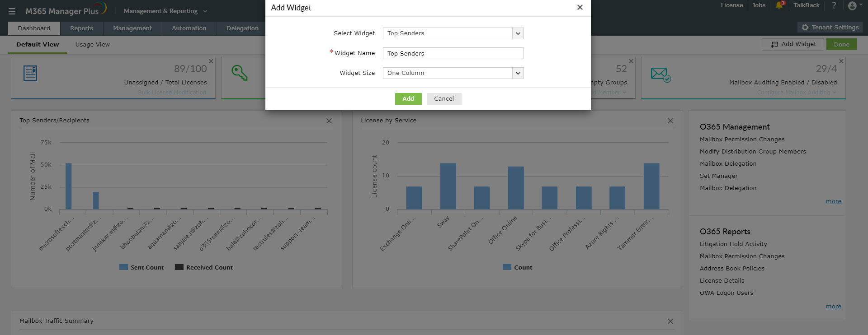This screenshot has height=335, width=868.
Task: Click the Office Online license bar
Action: point(516,188)
